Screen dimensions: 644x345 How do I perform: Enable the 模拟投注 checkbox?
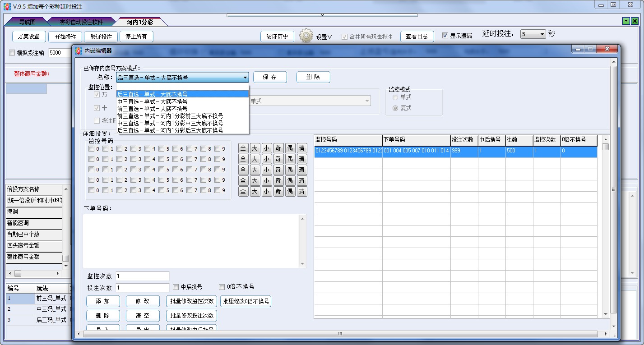(12, 53)
